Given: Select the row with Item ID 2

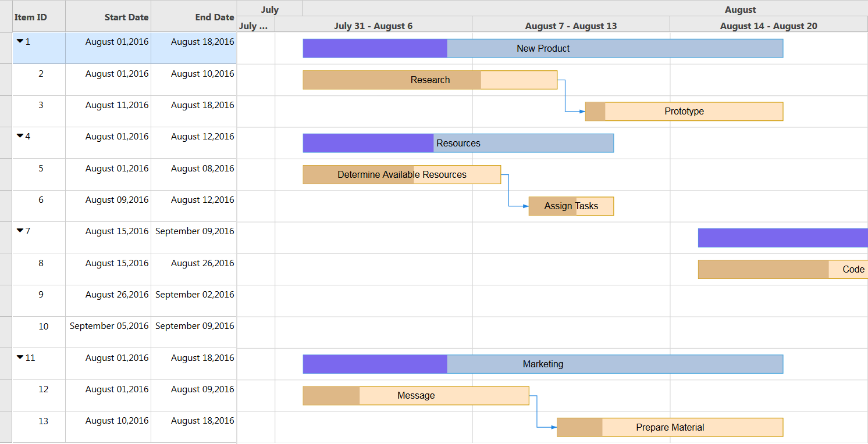Looking at the screenshot, I should 124,80.
